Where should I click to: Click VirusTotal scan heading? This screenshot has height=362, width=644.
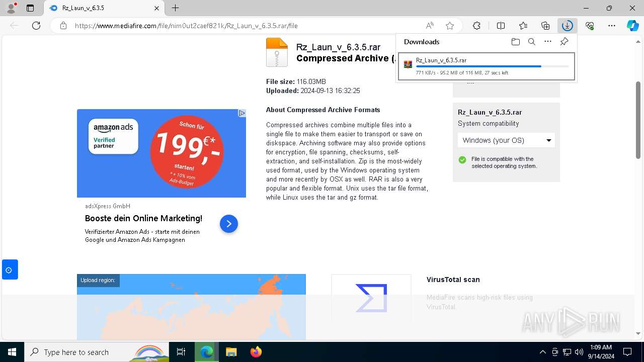coord(453,280)
